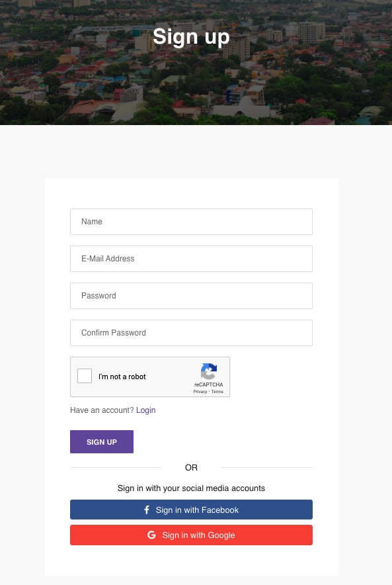Click the "I'm not a robot" label text
This screenshot has height=585, width=392.
[x=122, y=377]
